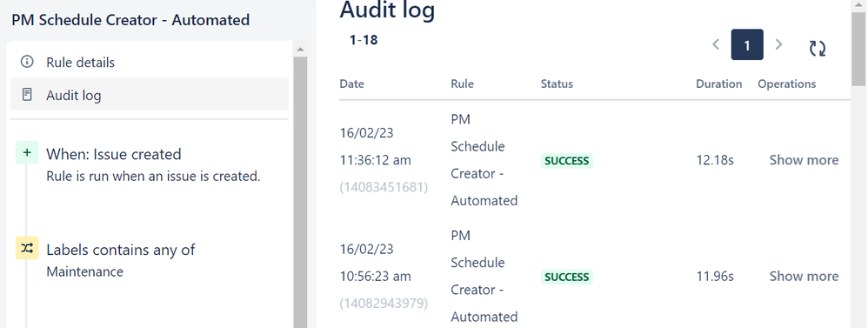This screenshot has width=868, height=328.
Task: Click the SUCCESS status of the second entry
Action: tap(566, 277)
